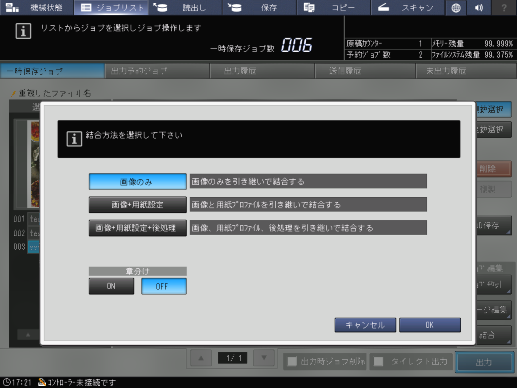Set chapter separation to OFF
The width and height of the screenshot is (517, 388).
tap(164, 286)
